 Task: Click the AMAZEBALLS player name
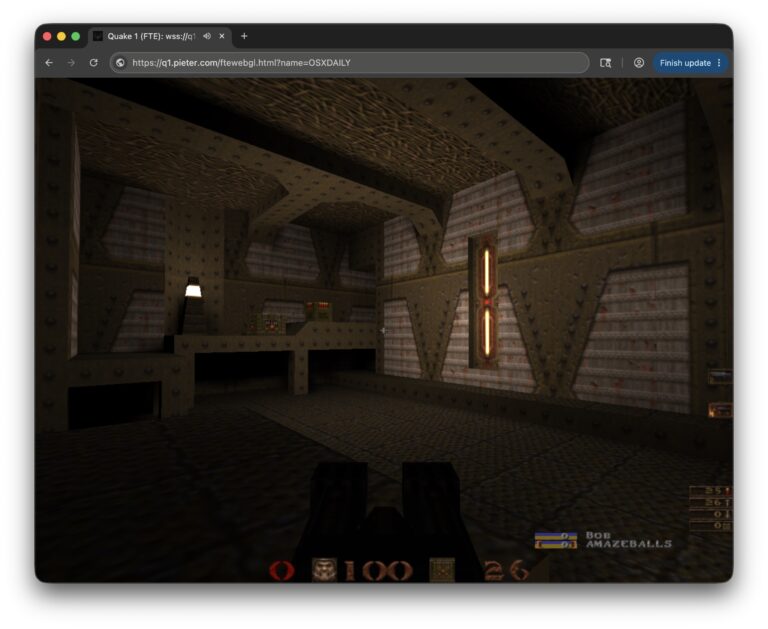tap(629, 544)
